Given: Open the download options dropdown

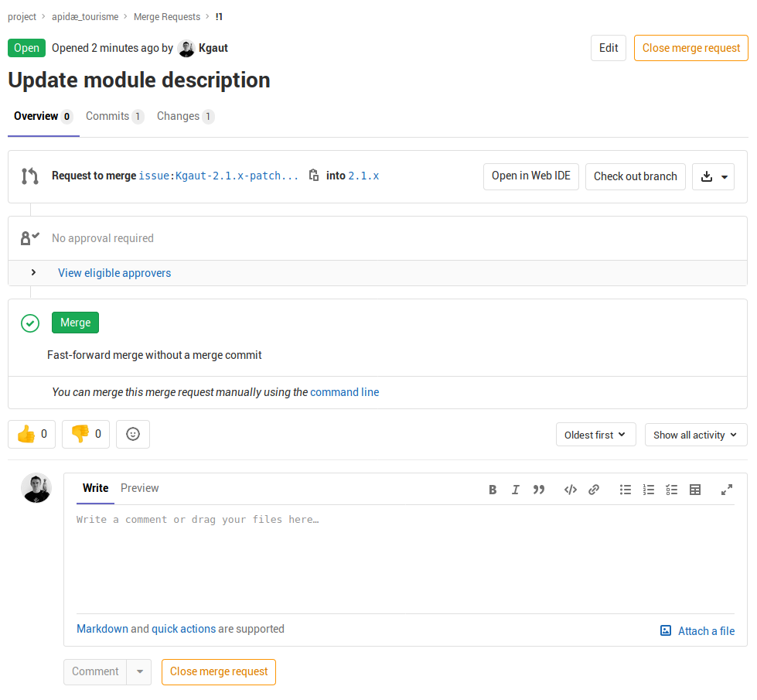Looking at the screenshot, I should (x=713, y=176).
